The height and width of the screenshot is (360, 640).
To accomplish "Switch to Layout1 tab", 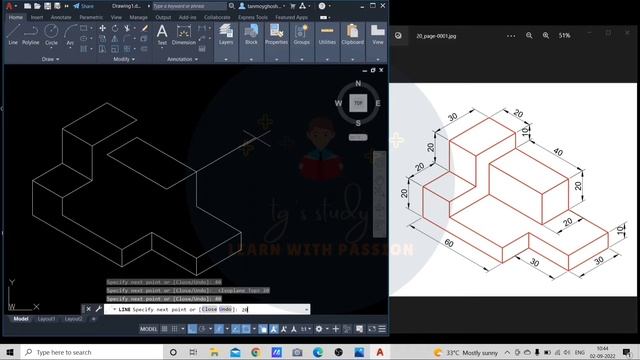I will pyautogui.click(x=46, y=319).
